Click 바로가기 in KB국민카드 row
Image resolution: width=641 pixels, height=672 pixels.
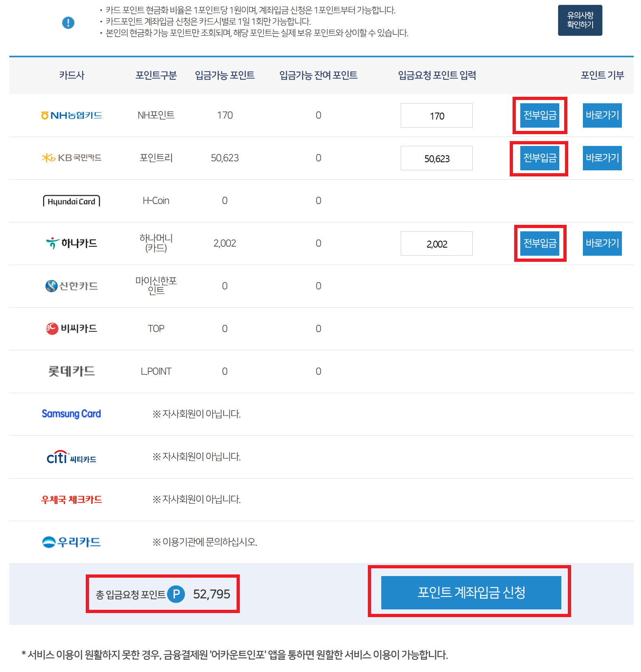click(602, 158)
